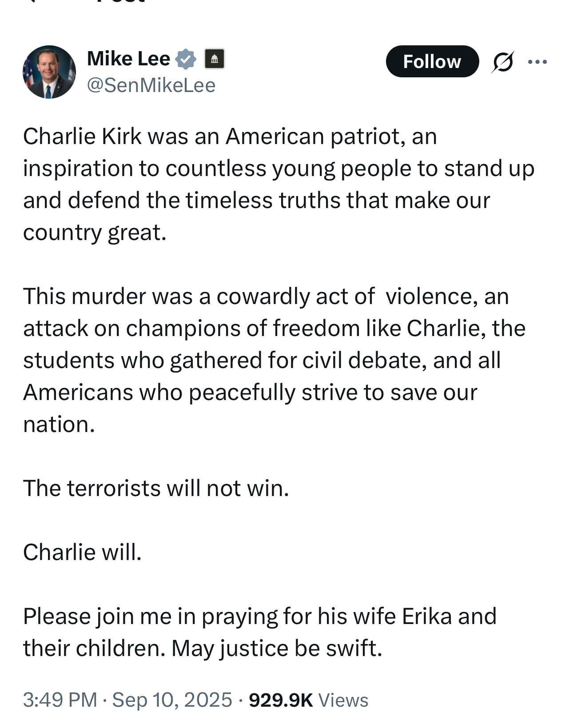Click the 'American patriot' opening paragraph
Screen dimensions: 573x728
[x=267, y=169]
